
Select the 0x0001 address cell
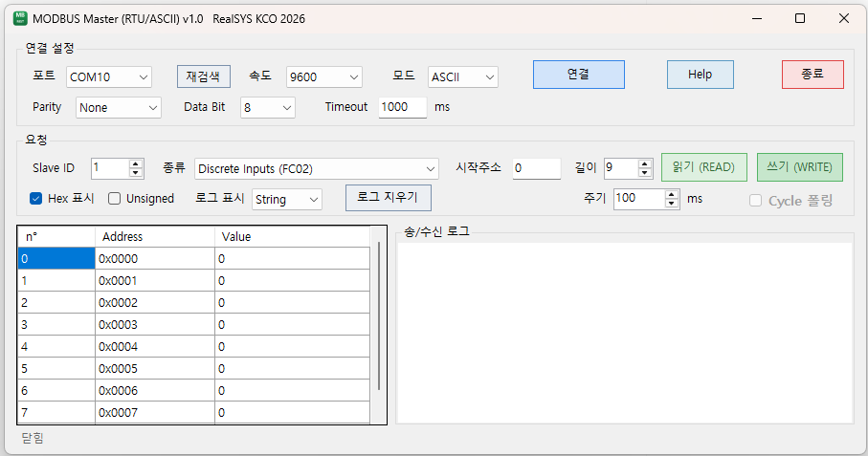point(155,280)
